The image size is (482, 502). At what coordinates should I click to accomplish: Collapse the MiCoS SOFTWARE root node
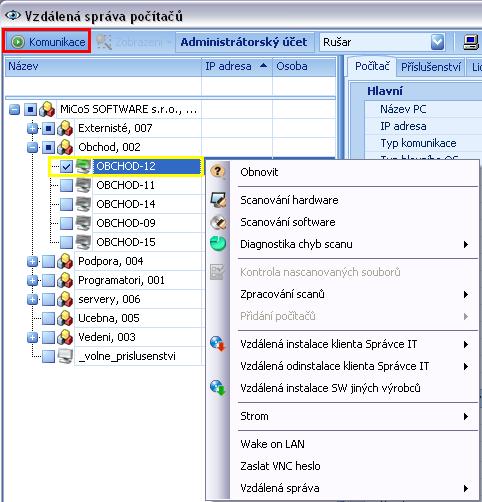pyautogui.click(x=14, y=109)
